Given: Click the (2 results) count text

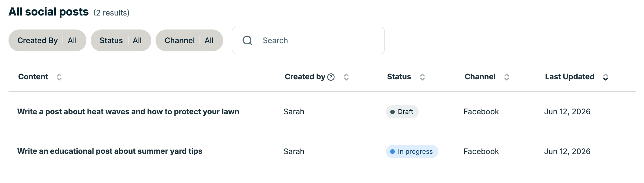Looking at the screenshot, I should pos(111,13).
